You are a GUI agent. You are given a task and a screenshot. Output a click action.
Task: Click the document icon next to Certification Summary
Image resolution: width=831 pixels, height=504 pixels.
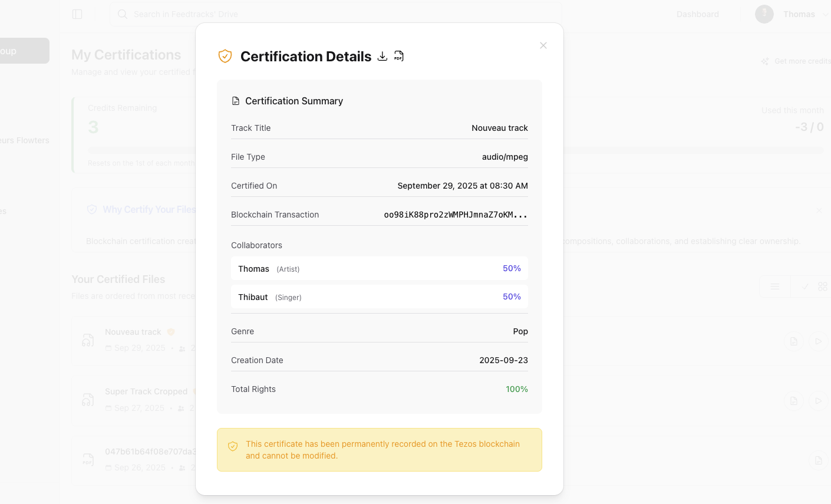click(235, 101)
